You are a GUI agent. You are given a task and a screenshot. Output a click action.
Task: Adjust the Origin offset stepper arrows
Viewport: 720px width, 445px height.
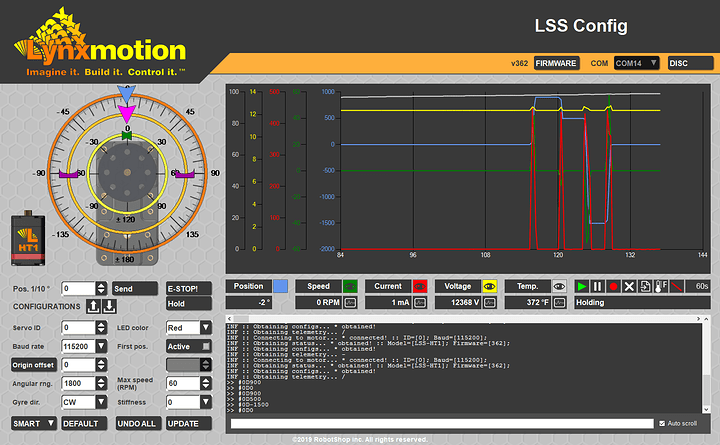[x=101, y=365]
